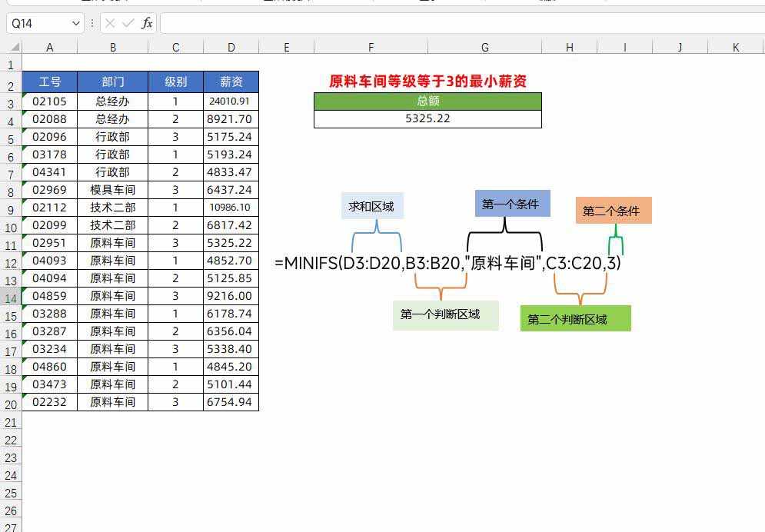
Task: Click the green 总额 header cell
Action: [x=427, y=101]
